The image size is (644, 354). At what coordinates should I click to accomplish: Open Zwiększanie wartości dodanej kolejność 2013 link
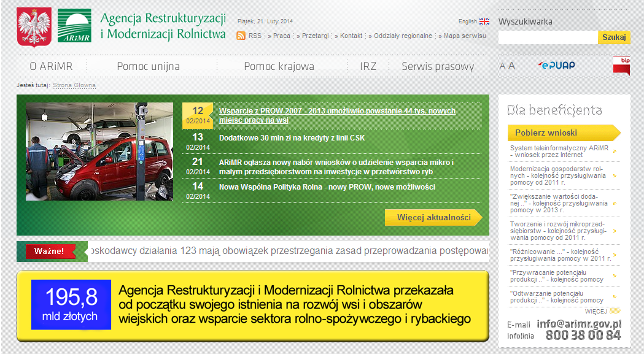click(x=559, y=203)
